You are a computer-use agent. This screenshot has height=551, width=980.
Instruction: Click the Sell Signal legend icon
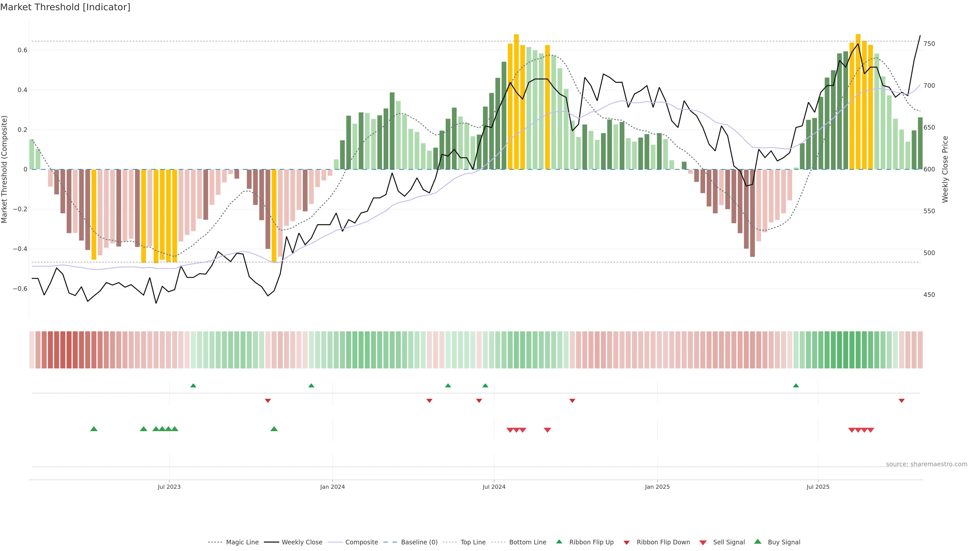pyautogui.click(x=703, y=542)
